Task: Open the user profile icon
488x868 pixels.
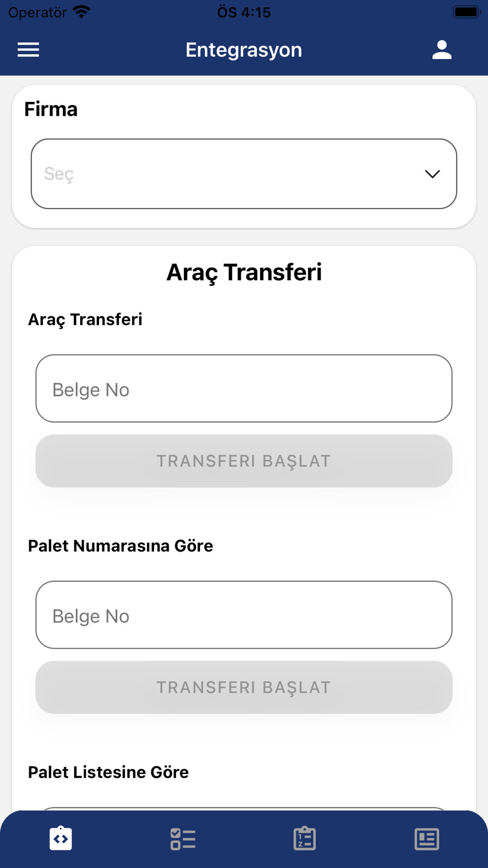Action: click(442, 50)
